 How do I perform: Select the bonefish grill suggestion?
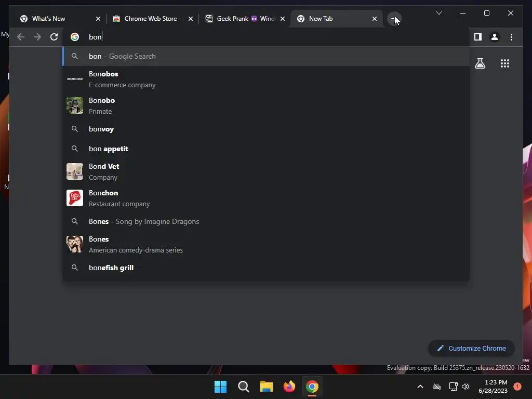tap(266, 268)
